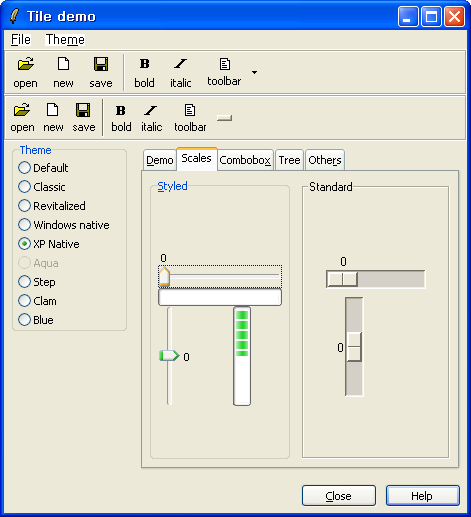Click the Close button
The width and height of the screenshot is (471, 517).
tap(339, 496)
